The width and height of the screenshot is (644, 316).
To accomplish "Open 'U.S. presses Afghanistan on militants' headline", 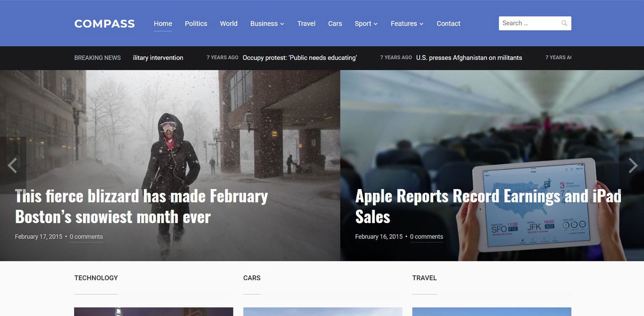I will tap(469, 58).
